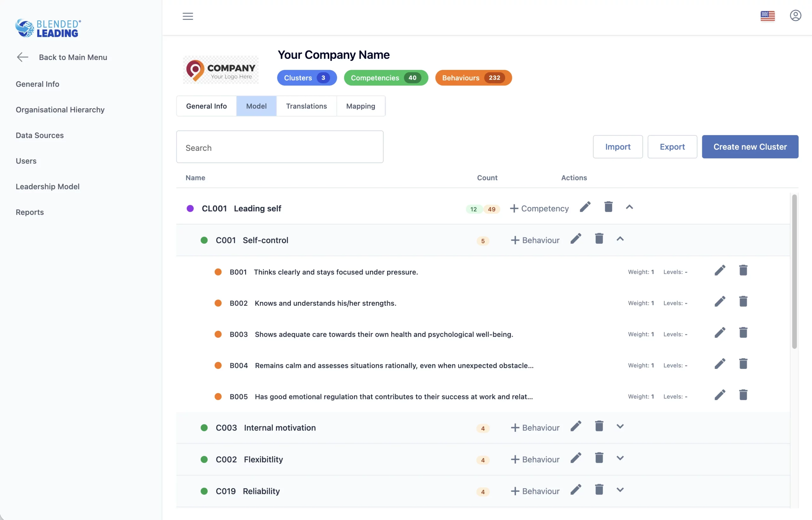The height and width of the screenshot is (520, 812).
Task: Open the Mapping tab
Action: (x=360, y=106)
